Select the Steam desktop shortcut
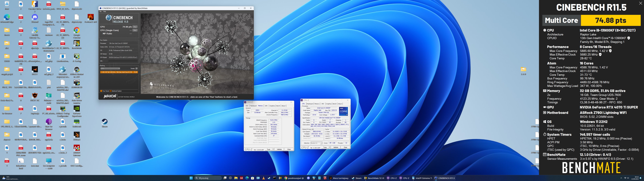The image size is (644, 181). [x=105, y=123]
